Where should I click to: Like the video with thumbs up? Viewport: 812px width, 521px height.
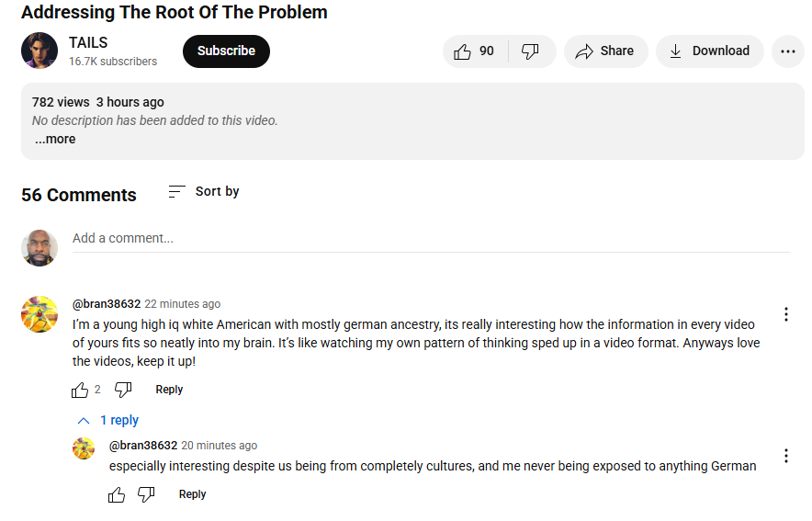pyautogui.click(x=475, y=51)
